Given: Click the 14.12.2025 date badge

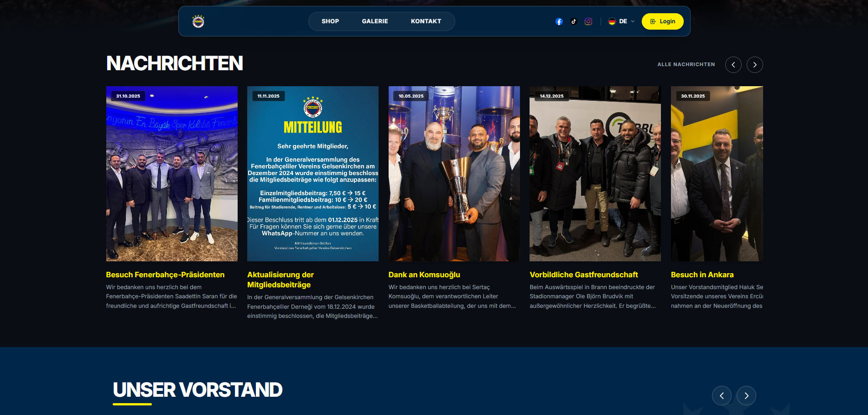Looking at the screenshot, I should tap(552, 96).
